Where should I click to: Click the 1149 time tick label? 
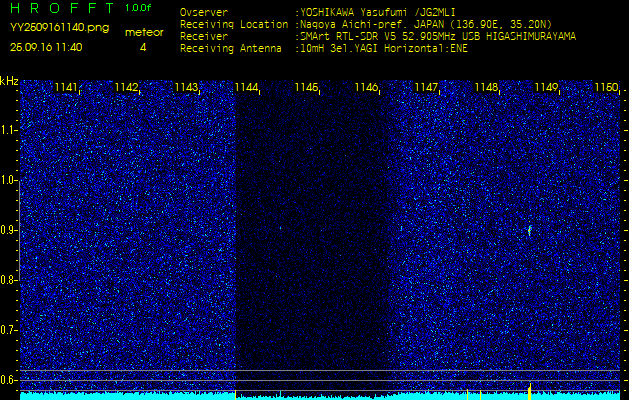pyautogui.click(x=546, y=87)
